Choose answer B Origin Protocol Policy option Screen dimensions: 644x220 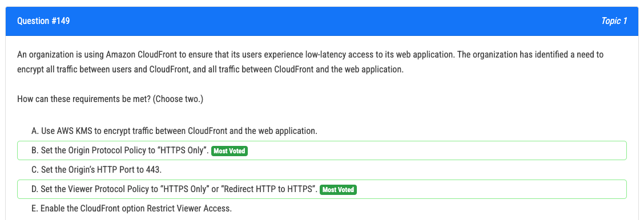coord(322,150)
